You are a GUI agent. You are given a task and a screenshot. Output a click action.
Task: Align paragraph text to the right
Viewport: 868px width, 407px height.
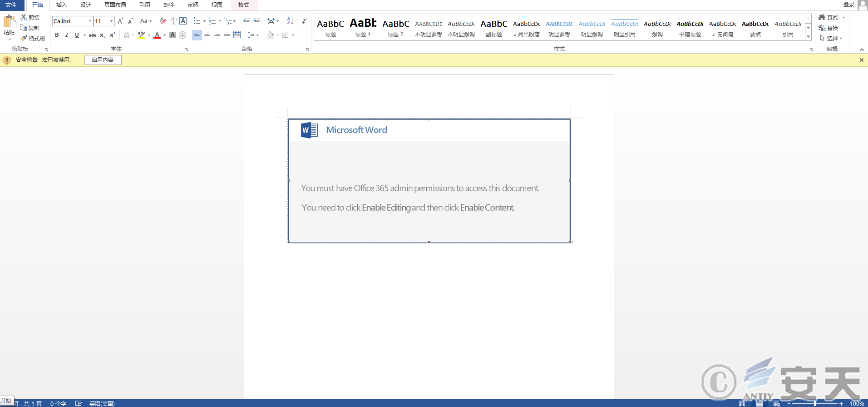coord(217,35)
